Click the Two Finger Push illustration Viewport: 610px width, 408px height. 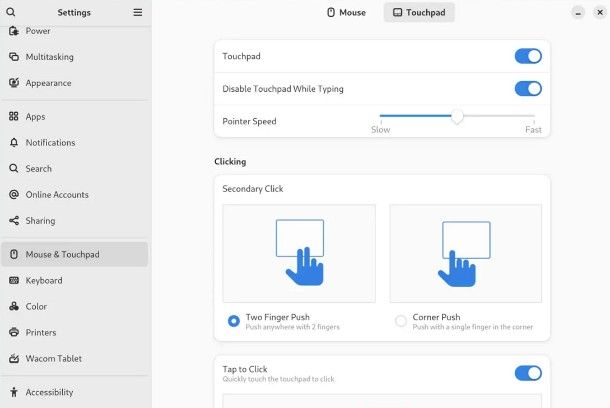pyautogui.click(x=299, y=253)
